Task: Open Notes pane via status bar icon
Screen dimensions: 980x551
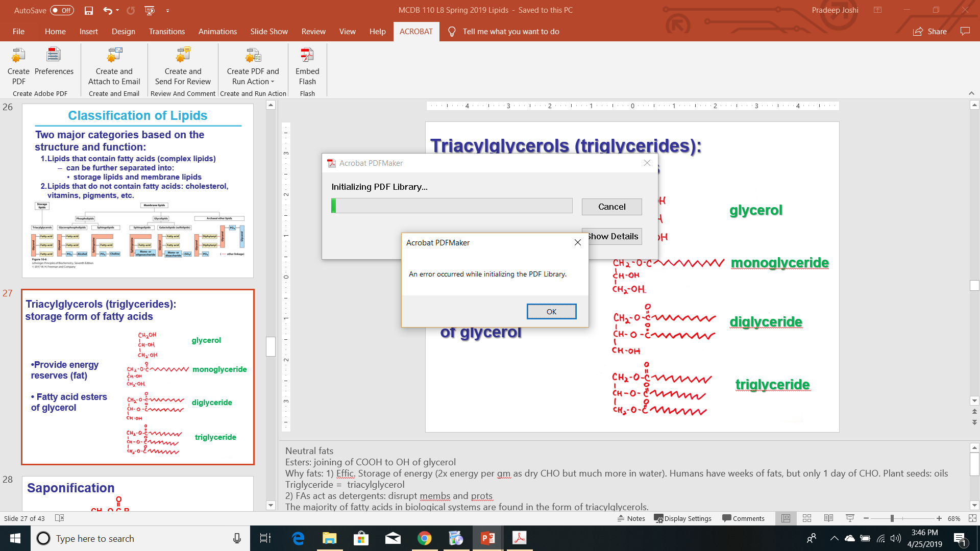Action: coord(631,518)
